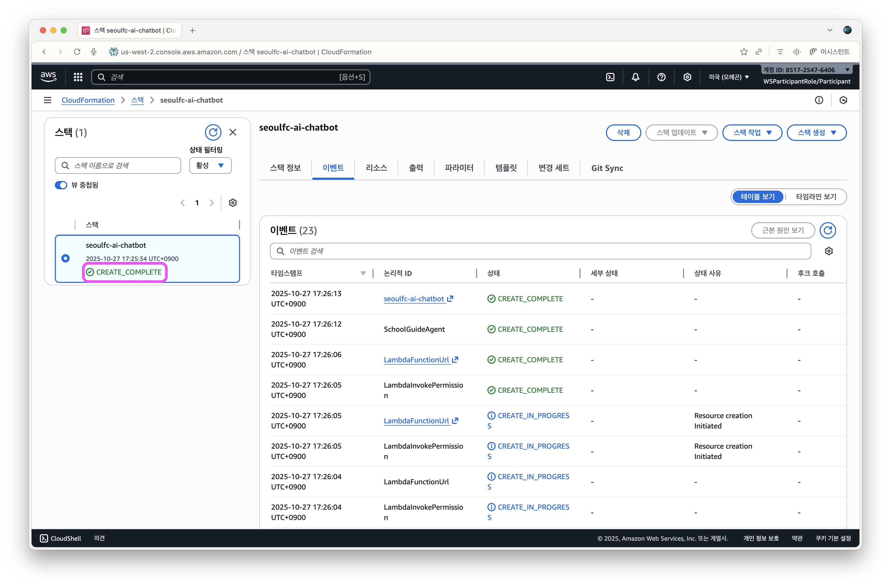Screen dimensions: 891x588
Task: Open seoulfc-ai-chatbot link in events table
Action: click(x=418, y=299)
